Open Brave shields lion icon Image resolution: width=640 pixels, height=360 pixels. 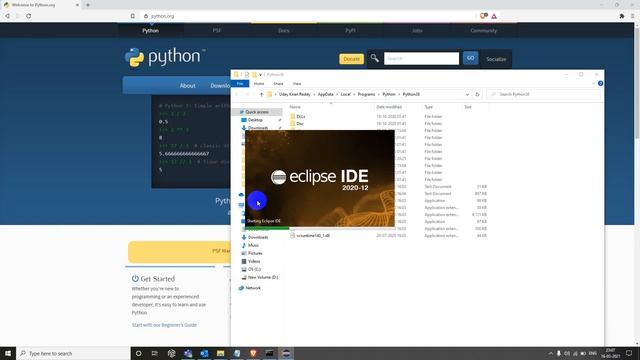point(484,16)
